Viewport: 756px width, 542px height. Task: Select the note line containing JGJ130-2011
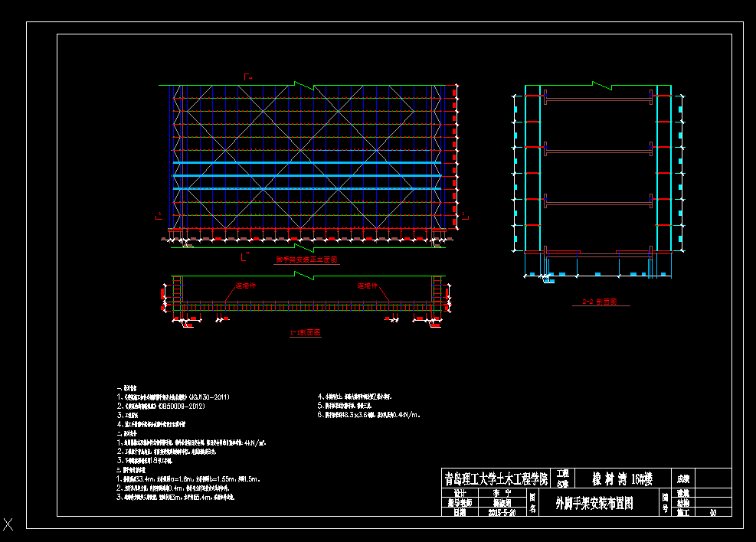(x=173, y=397)
